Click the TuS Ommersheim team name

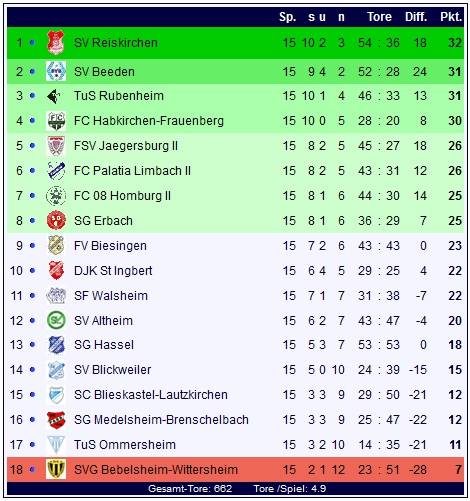[125, 445]
